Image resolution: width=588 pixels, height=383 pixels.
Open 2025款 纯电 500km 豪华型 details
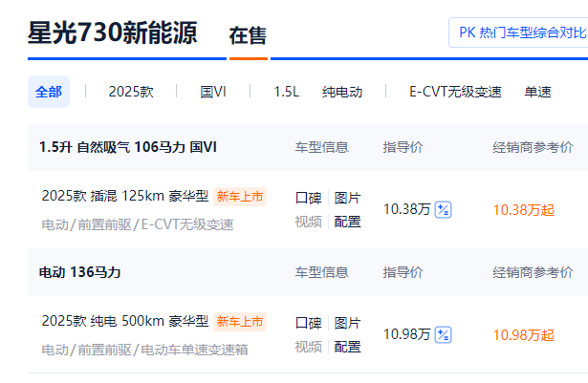(125, 321)
